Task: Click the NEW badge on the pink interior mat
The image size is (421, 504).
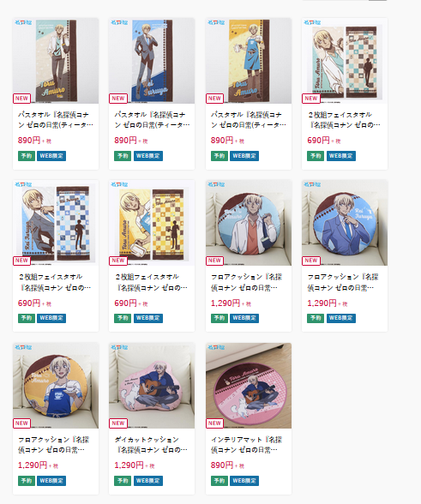Action: (x=214, y=423)
